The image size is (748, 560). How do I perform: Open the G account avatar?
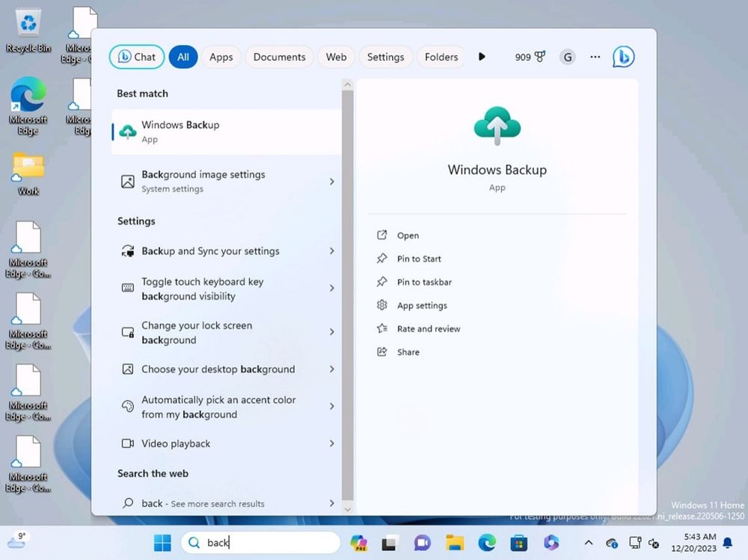pyautogui.click(x=567, y=58)
